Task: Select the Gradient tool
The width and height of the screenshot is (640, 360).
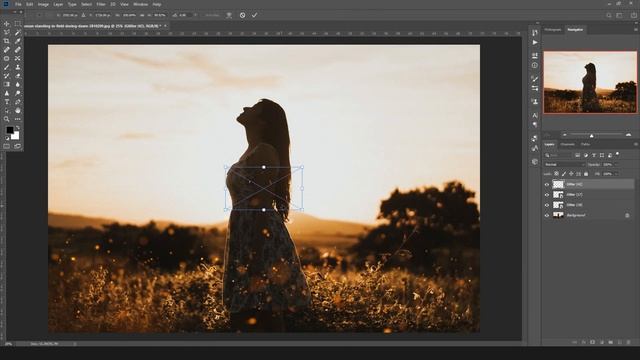Action: pyautogui.click(x=7, y=84)
